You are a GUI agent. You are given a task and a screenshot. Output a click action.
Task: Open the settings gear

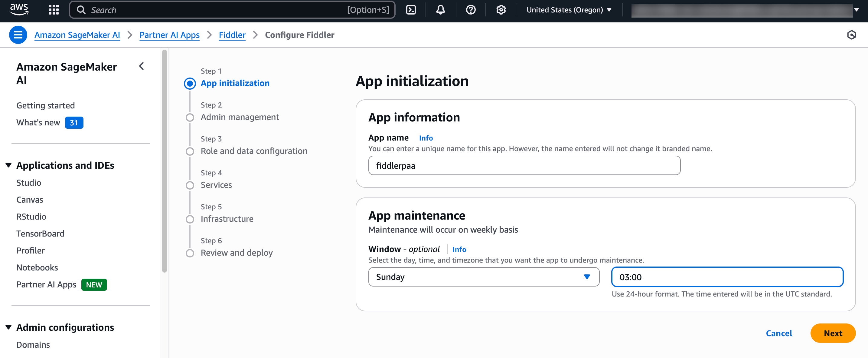[x=501, y=10]
